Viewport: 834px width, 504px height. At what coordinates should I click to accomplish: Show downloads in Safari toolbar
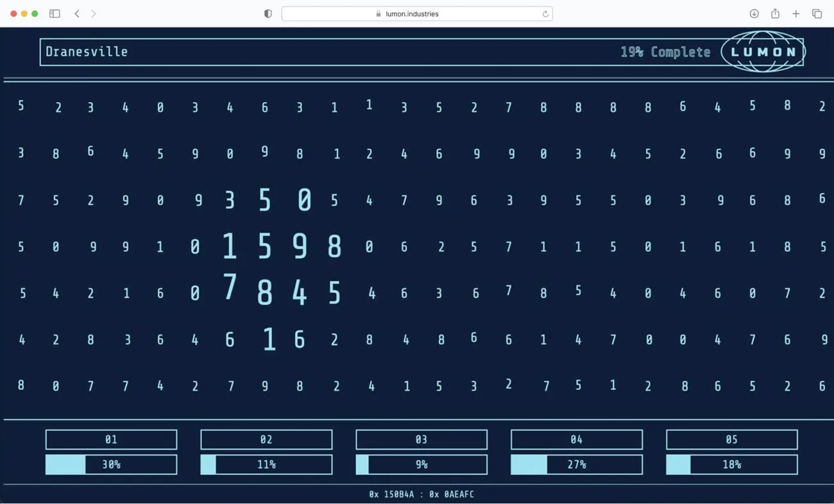click(x=754, y=13)
